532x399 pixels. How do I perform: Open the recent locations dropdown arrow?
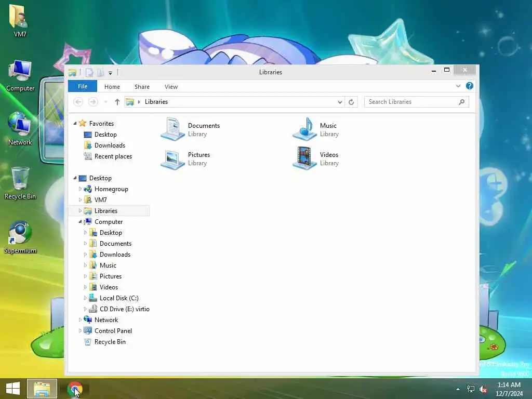coord(105,102)
